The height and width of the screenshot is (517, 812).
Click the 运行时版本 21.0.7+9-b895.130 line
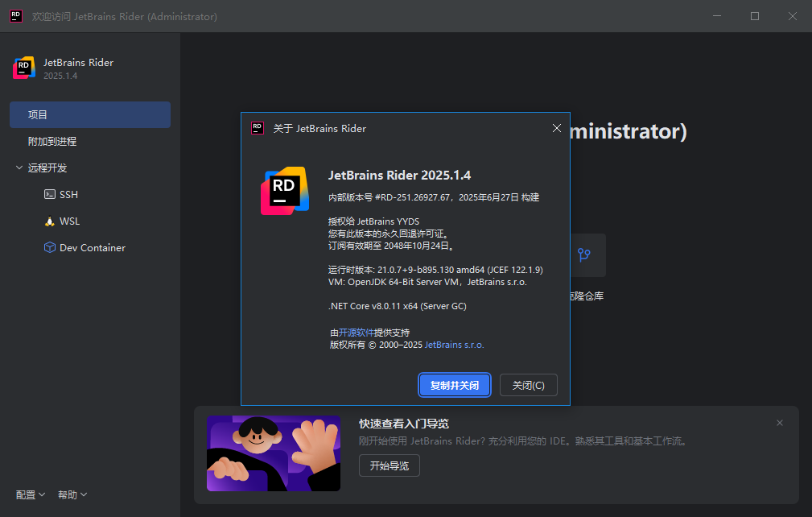pos(435,270)
